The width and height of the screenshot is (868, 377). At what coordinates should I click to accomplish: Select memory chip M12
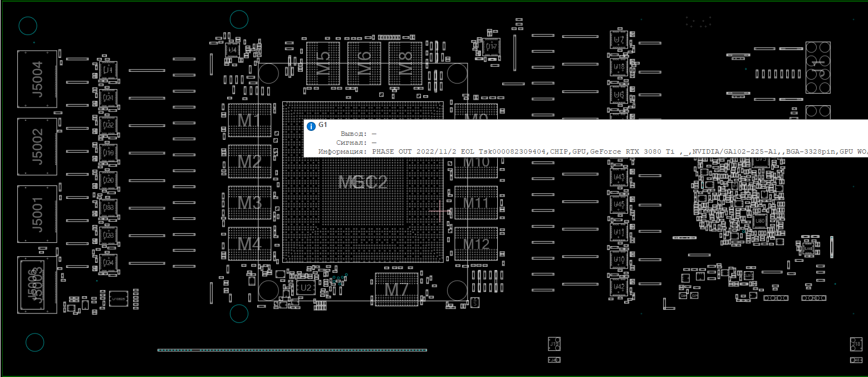[x=476, y=244]
